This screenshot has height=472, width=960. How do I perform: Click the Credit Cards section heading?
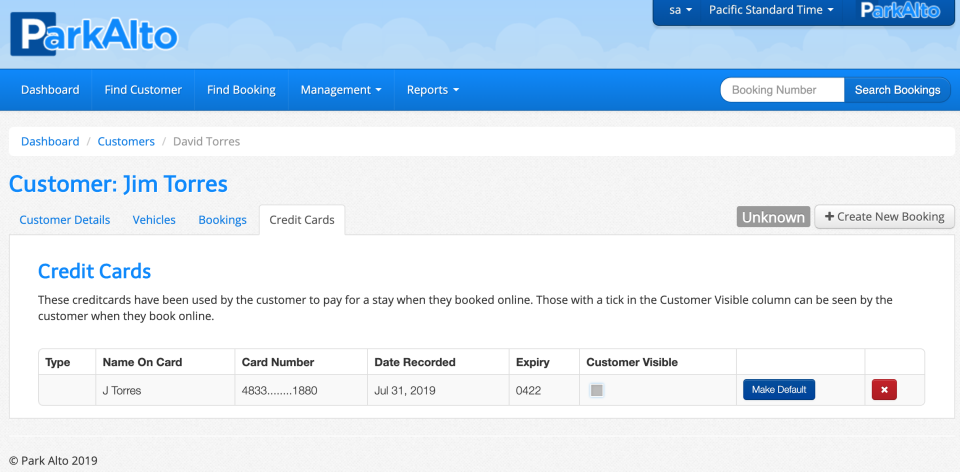[x=94, y=271]
